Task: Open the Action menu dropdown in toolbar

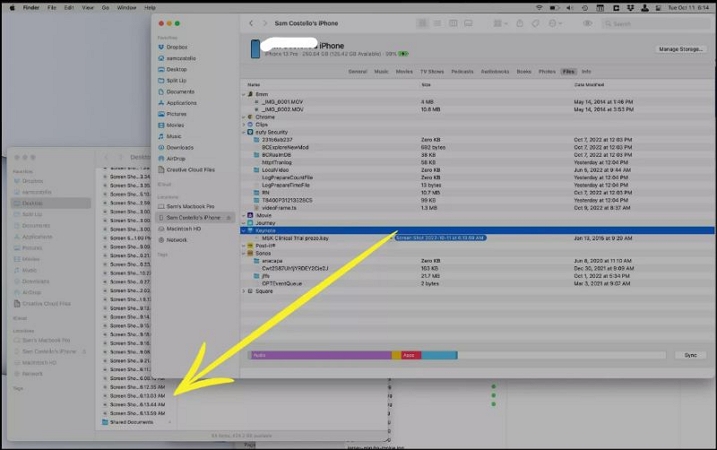Action: (x=555, y=23)
